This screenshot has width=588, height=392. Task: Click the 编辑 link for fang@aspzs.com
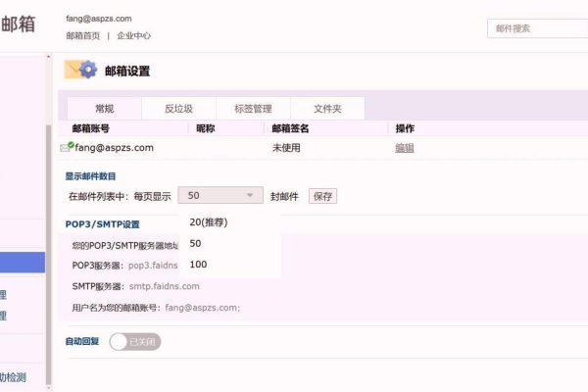(x=405, y=148)
